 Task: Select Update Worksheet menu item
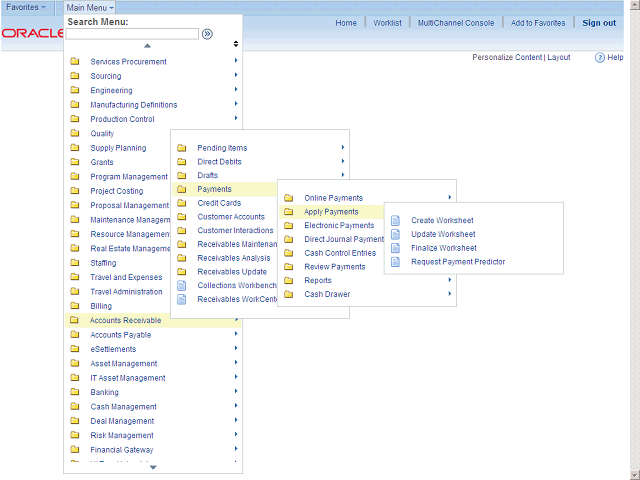pos(443,234)
